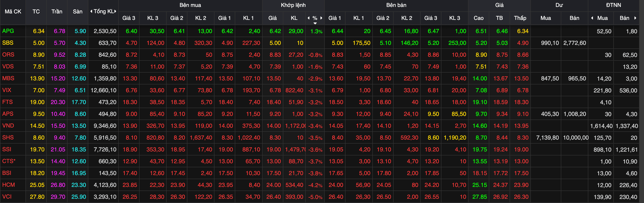Open the APG stock symbol

coord(8,31)
